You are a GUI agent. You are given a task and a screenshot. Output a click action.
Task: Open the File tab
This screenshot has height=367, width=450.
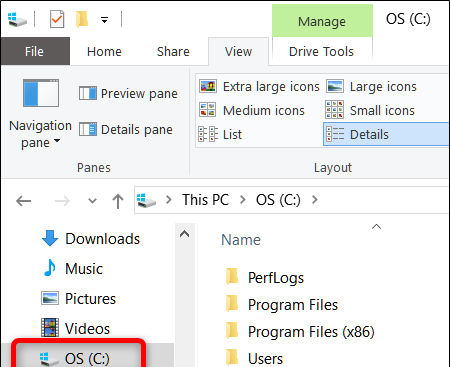pos(35,52)
